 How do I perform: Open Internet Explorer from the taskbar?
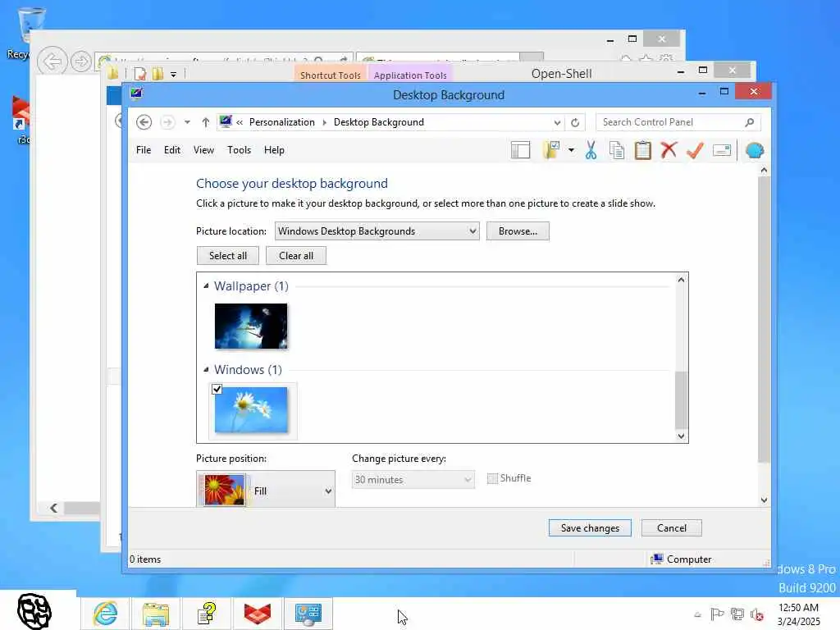[105, 614]
